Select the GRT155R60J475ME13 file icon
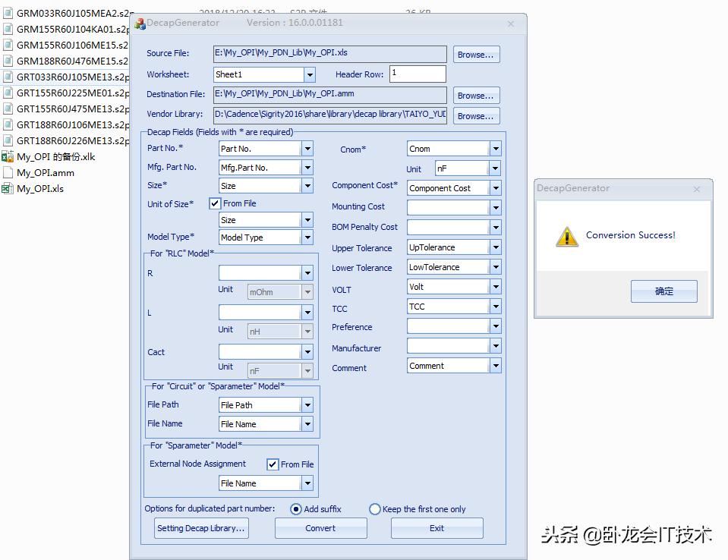Image resolution: width=728 pixels, height=560 pixels. [8, 109]
